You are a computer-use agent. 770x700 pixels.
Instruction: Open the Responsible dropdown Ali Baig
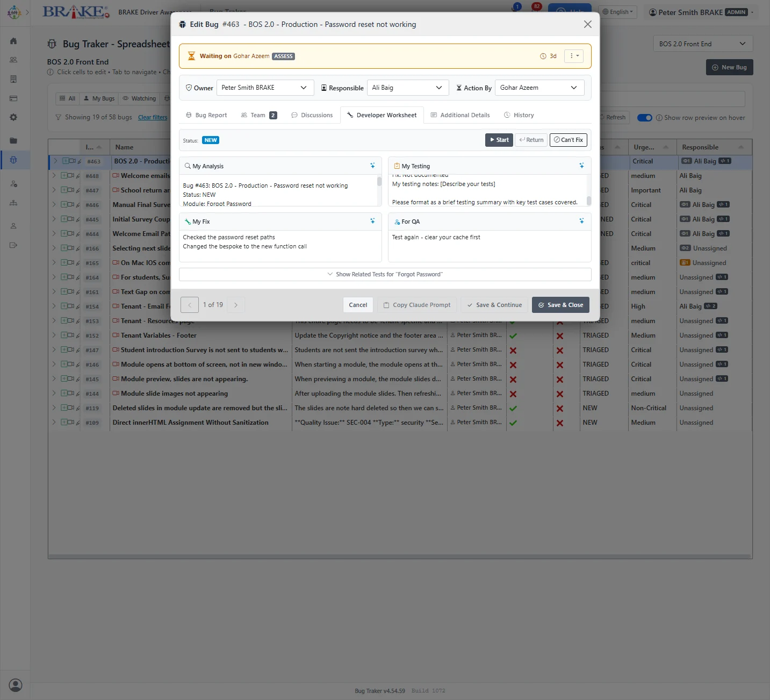408,88
